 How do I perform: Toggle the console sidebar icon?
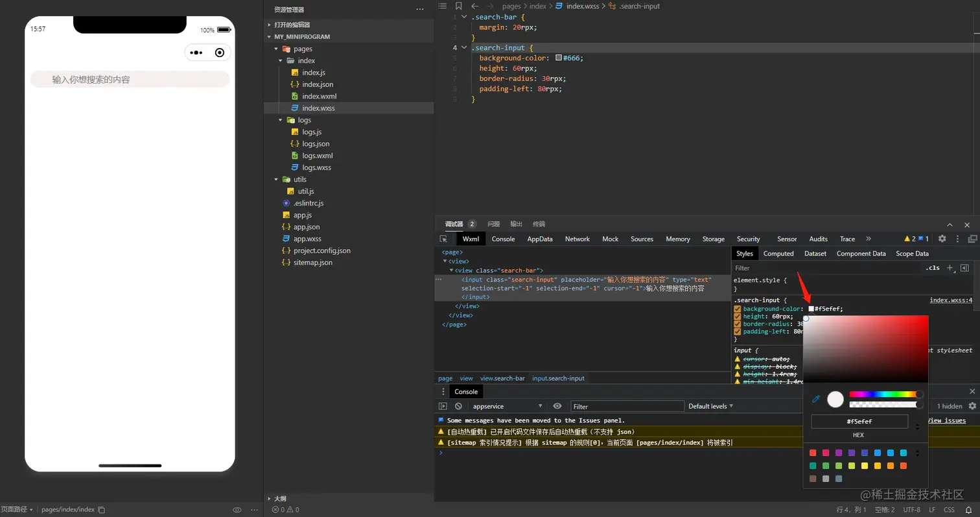tap(443, 406)
